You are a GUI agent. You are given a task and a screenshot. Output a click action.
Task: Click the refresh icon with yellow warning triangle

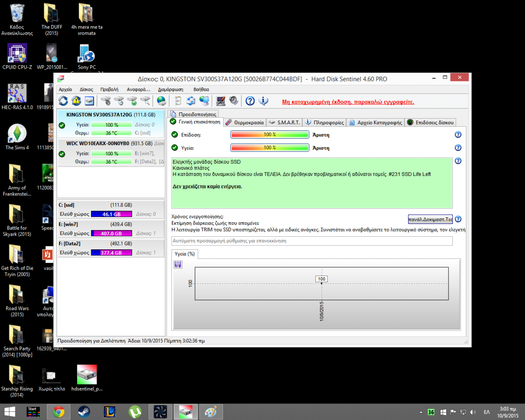77,101
